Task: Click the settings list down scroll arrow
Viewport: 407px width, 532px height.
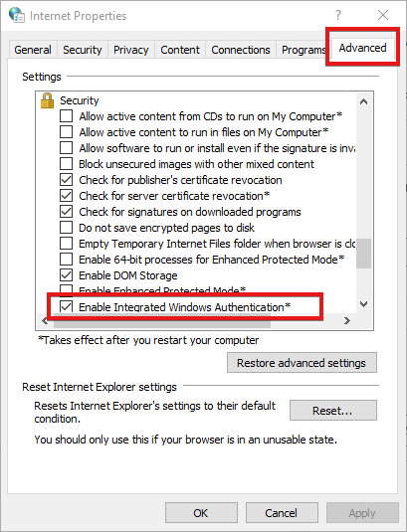Action: (x=363, y=304)
